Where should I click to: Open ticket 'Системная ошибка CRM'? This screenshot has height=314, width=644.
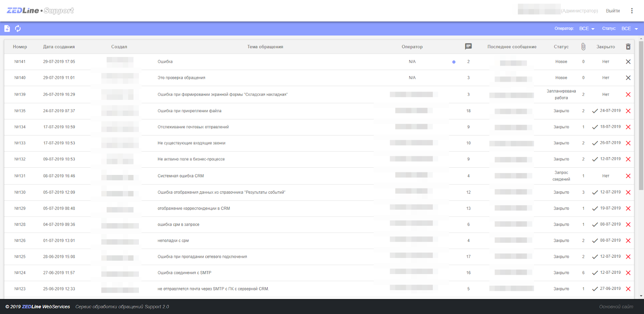[181, 176]
